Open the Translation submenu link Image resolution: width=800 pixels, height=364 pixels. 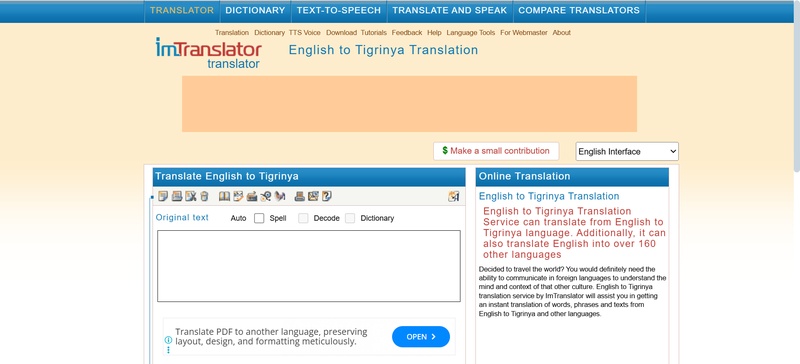click(x=232, y=33)
